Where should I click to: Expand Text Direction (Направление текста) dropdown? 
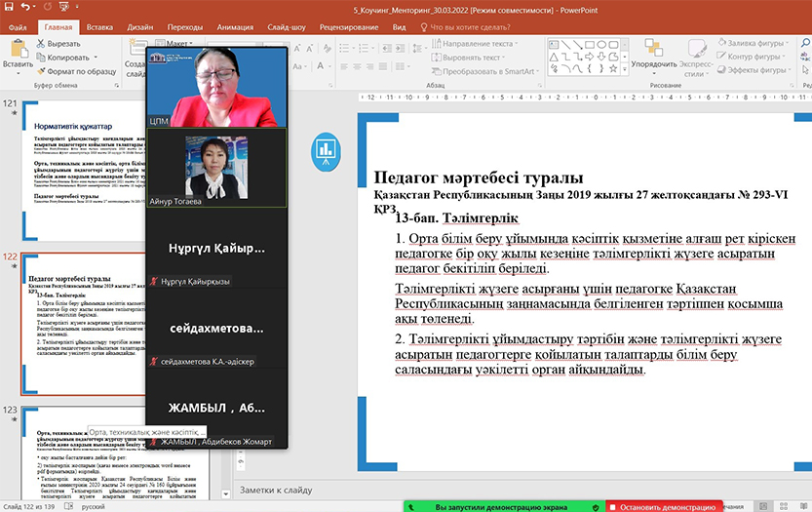[477, 44]
